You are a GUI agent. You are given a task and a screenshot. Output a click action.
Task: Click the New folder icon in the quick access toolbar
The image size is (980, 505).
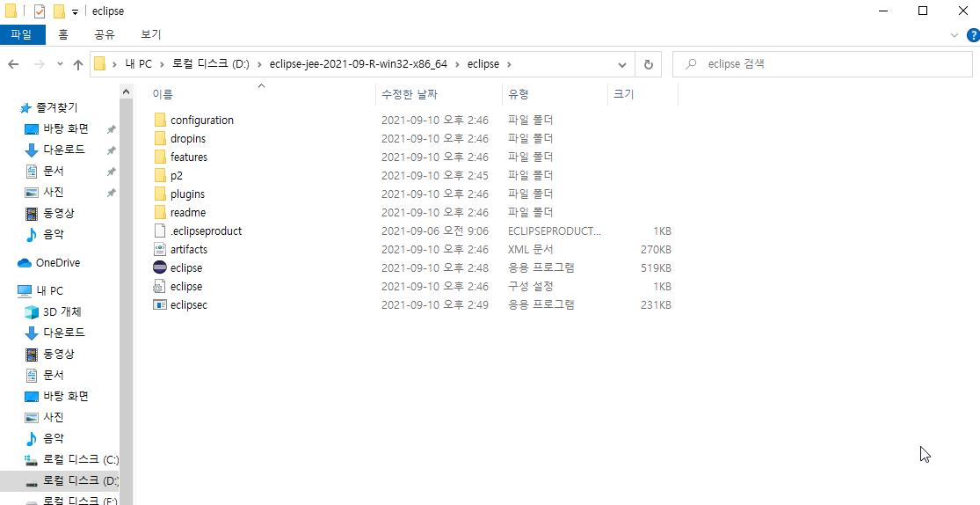click(x=60, y=11)
